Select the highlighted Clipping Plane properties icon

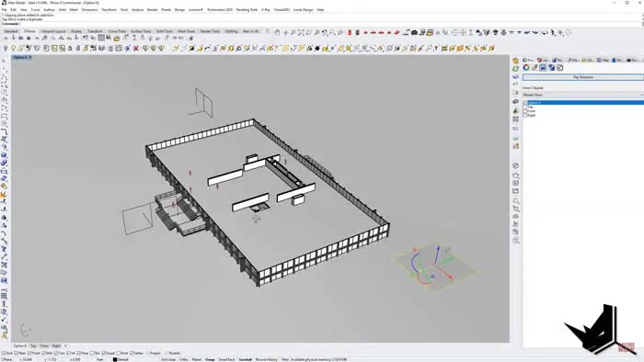tap(543, 68)
